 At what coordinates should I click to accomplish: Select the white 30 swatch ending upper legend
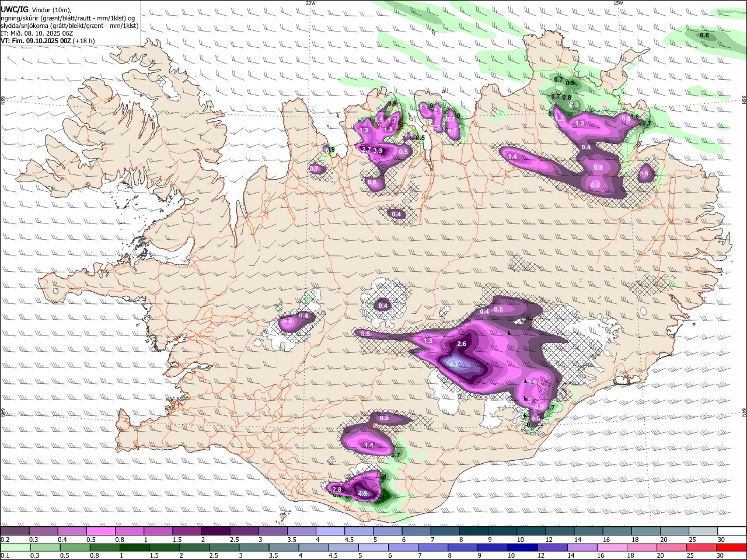pos(732,531)
